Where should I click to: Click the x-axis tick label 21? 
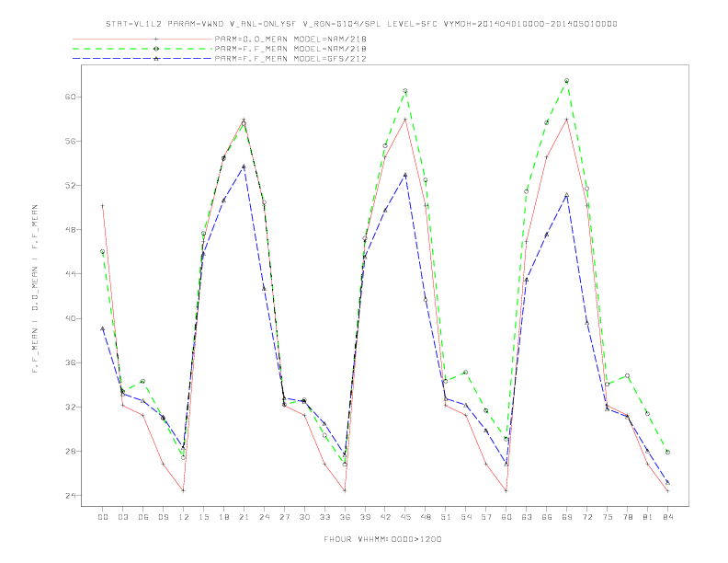click(x=244, y=517)
